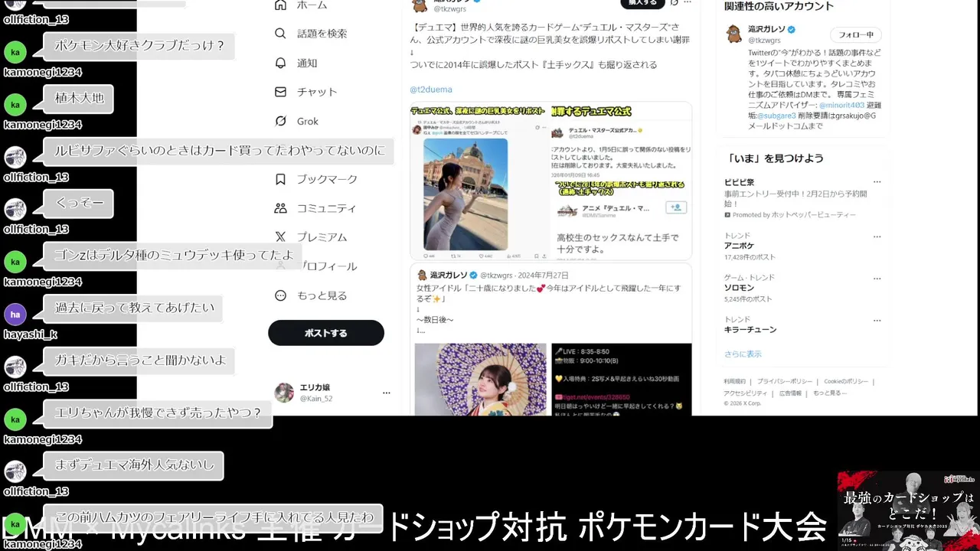Click the フォロー中 button

[x=856, y=35]
